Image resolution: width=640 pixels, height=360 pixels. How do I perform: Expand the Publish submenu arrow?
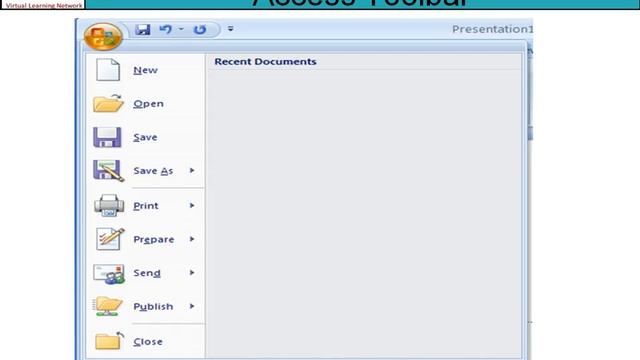(192, 306)
